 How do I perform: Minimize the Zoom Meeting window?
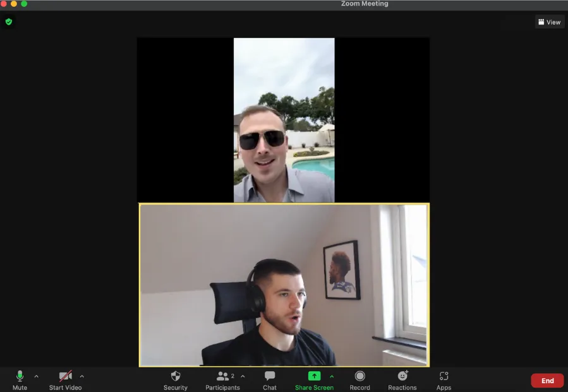click(x=14, y=4)
